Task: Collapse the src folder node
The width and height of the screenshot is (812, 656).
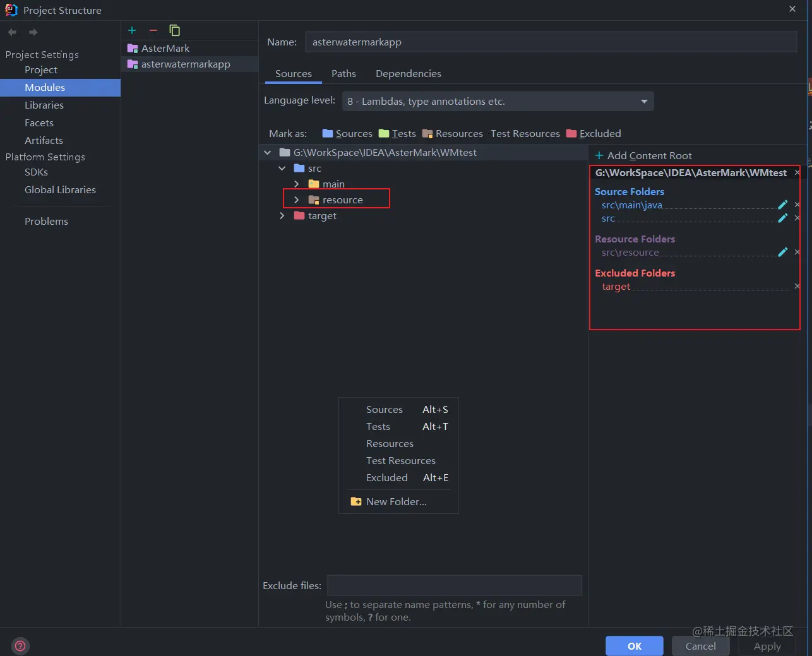Action: point(282,168)
